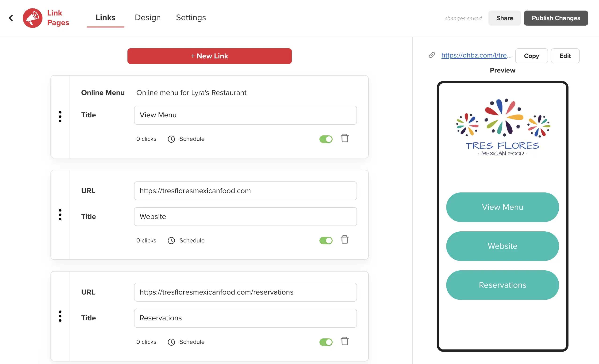Switch to the Settings tab
The height and width of the screenshot is (364, 599).
[x=191, y=18]
